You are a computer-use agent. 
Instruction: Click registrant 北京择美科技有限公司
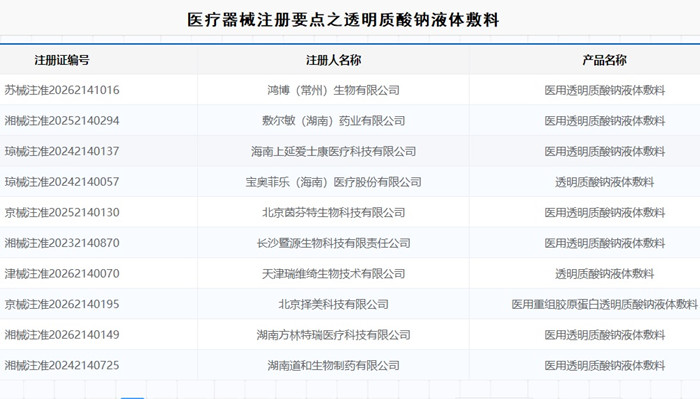point(333,304)
